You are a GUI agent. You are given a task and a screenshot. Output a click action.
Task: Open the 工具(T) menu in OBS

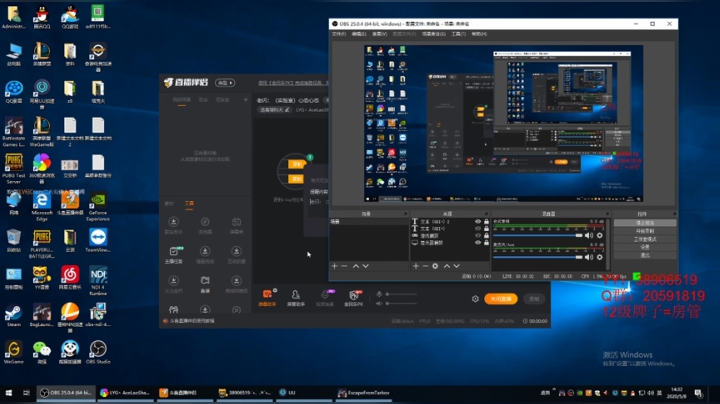[x=458, y=34]
